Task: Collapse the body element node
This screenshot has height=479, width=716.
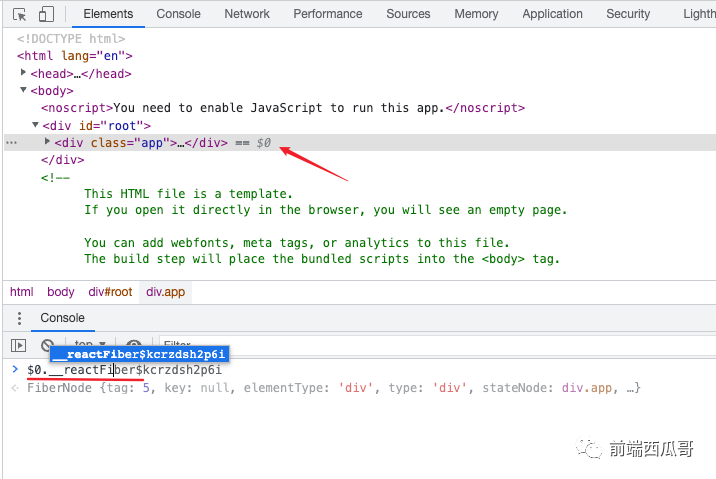Action: coord(23,90)
